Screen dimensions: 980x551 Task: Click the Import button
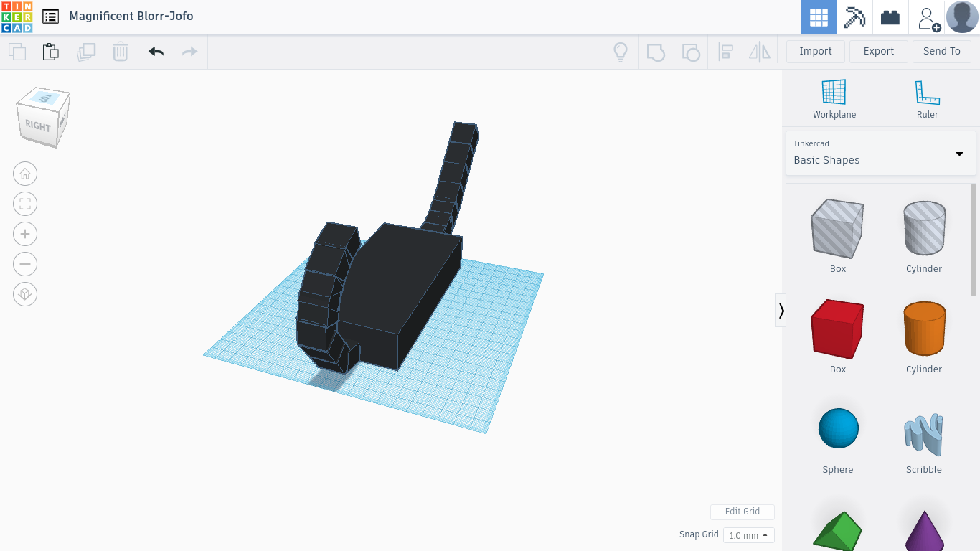click(815, 52)
